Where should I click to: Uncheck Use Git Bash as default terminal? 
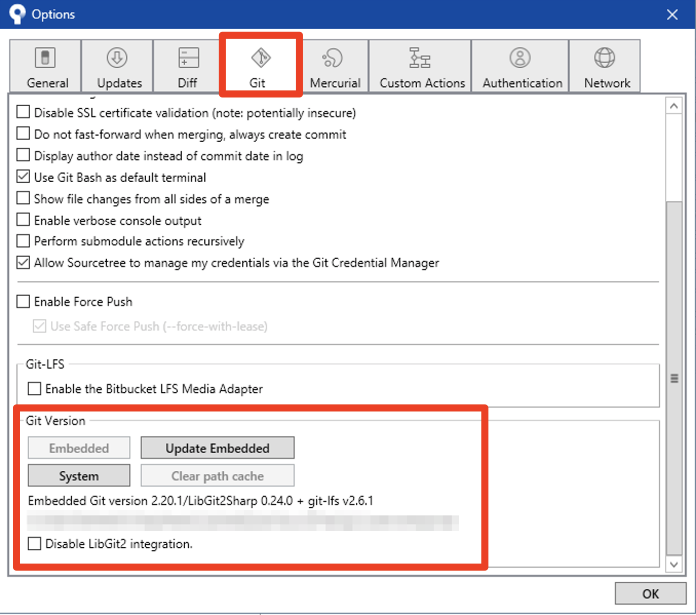(23, 177)
